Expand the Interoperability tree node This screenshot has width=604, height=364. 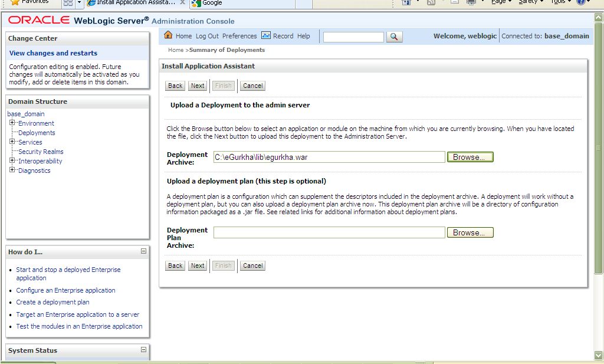12,160
